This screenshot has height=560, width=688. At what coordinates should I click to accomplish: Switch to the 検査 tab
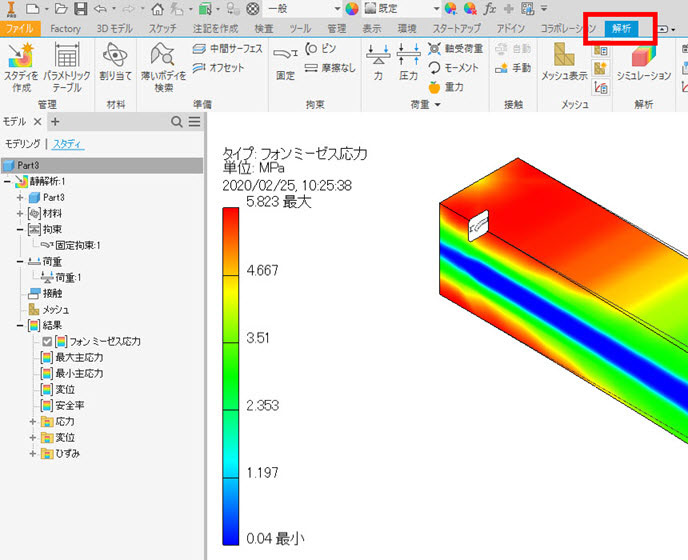tap(264, 29)
